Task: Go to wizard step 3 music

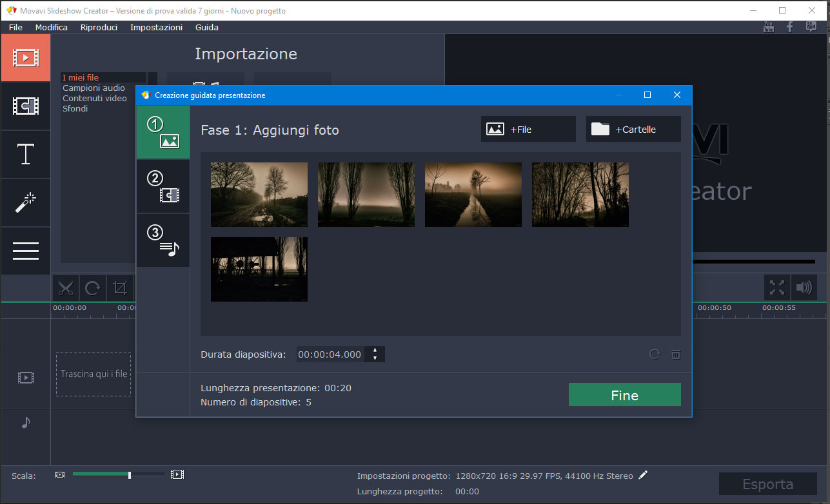Action: 163,241
